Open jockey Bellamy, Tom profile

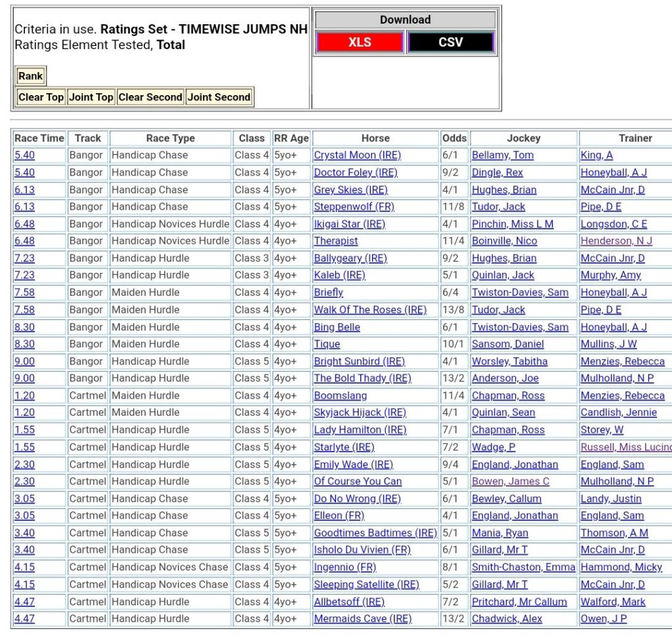502,155
